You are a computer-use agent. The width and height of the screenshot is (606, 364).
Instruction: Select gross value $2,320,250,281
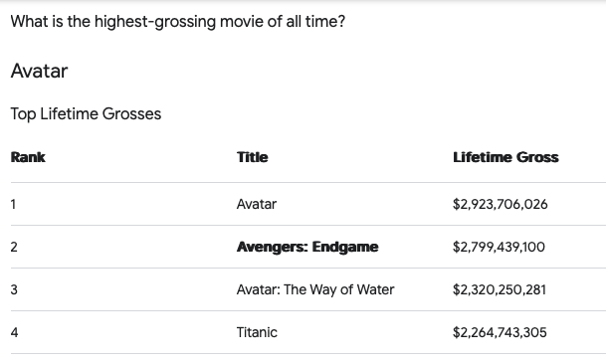[x=500, y=289]
